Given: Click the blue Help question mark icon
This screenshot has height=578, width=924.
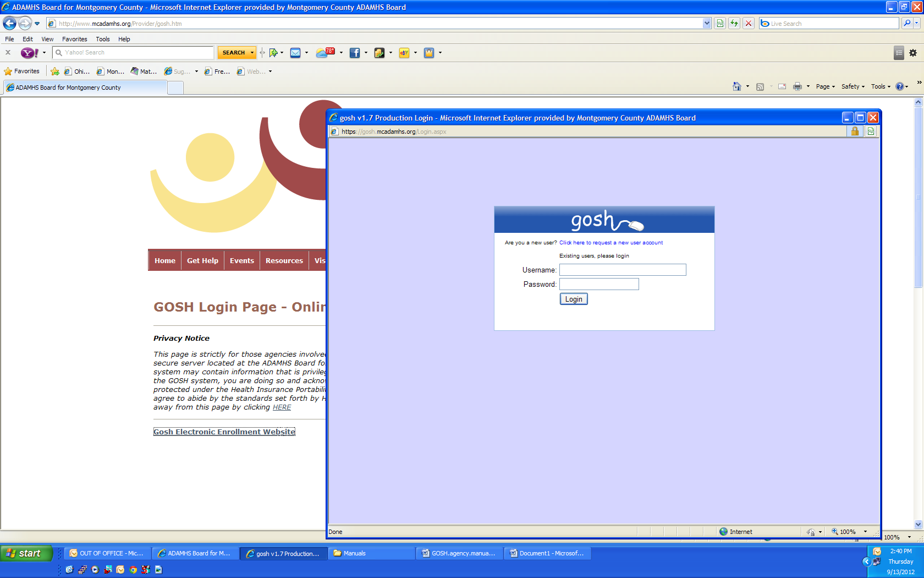Looking at the screenshot, I should (900, 86).
